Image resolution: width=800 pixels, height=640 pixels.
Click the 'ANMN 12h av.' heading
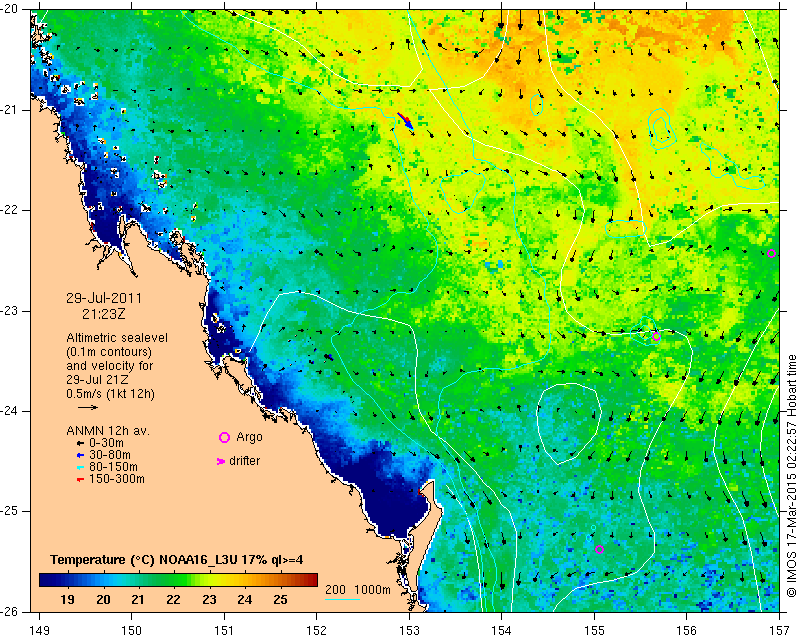[x=108, y=431]
